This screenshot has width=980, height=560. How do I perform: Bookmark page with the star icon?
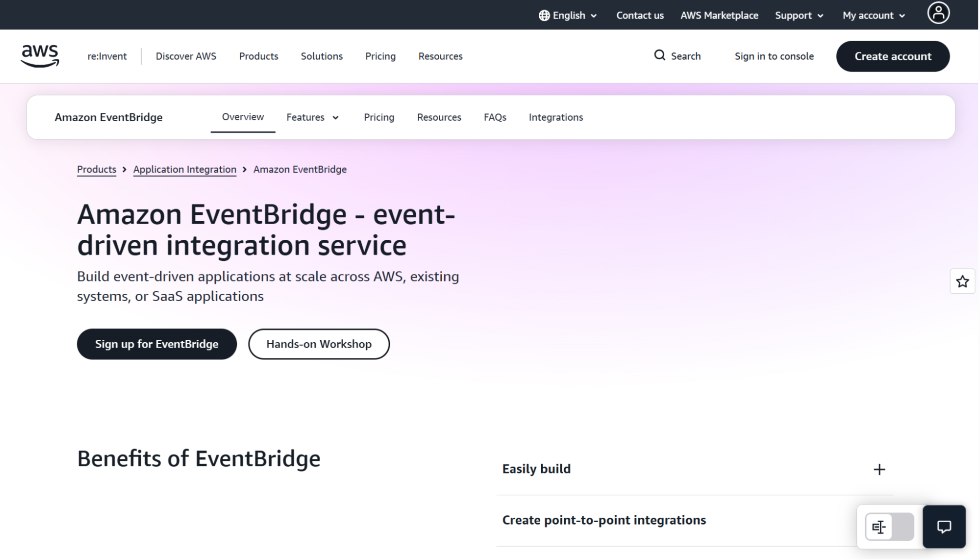(x=962, y=281)
